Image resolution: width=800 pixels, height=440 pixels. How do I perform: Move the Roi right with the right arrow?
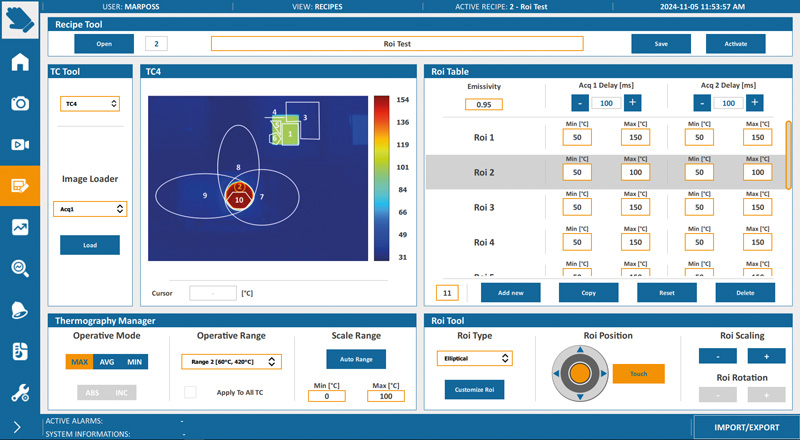pos(604,374)
